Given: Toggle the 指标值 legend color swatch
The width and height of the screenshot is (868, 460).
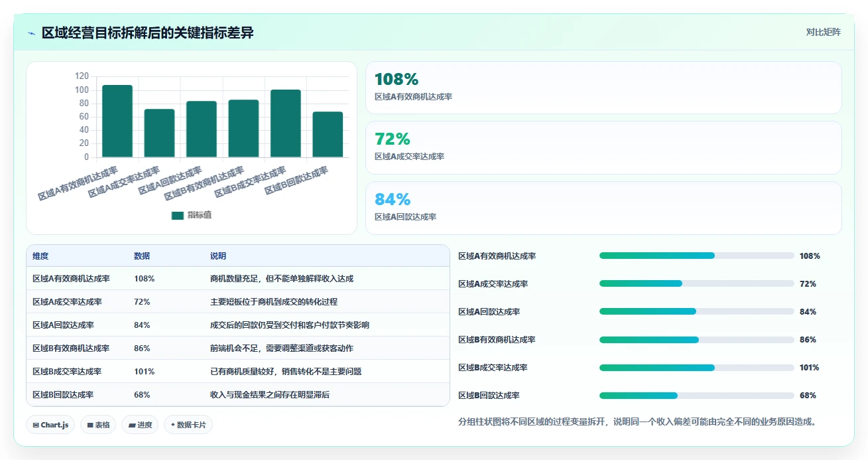Looking at the screenshot, I should click(x=177, y=215).
